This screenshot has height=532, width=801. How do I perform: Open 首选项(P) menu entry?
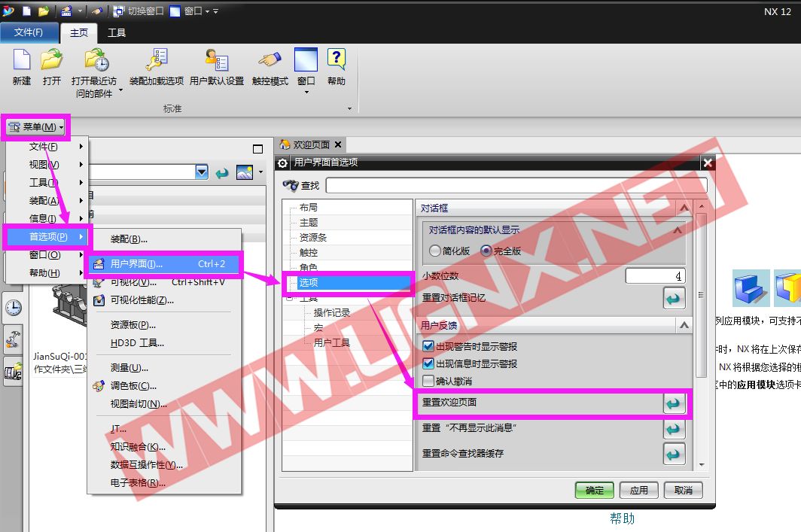point(47,236)
